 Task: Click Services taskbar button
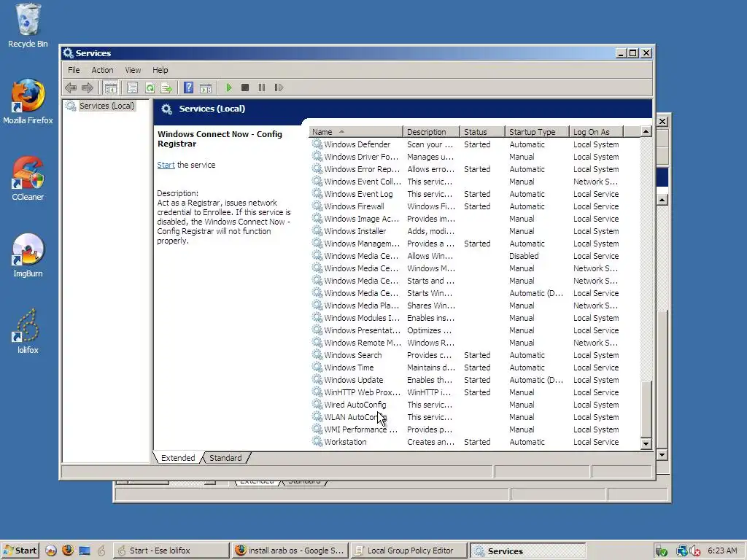pos(528,551)
